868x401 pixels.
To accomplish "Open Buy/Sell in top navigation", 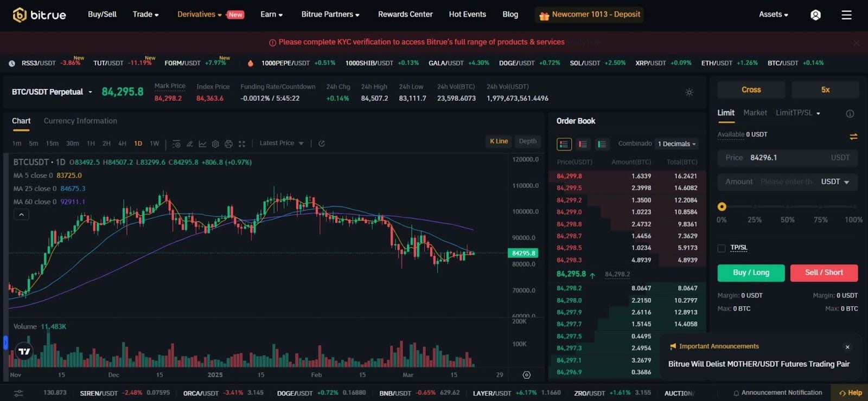I will (102, 15).
